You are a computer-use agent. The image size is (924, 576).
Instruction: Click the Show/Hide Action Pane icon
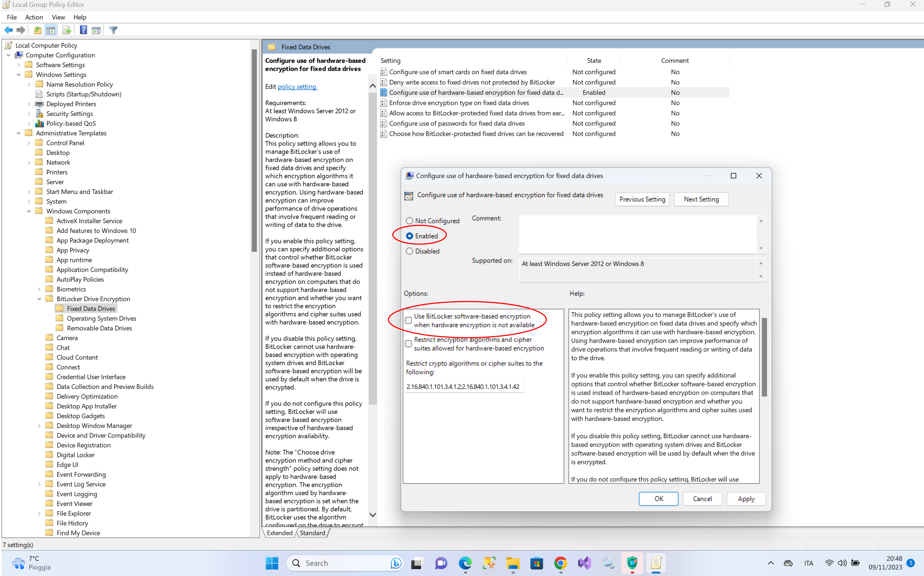pyautogui.click(x=96, y=30)
